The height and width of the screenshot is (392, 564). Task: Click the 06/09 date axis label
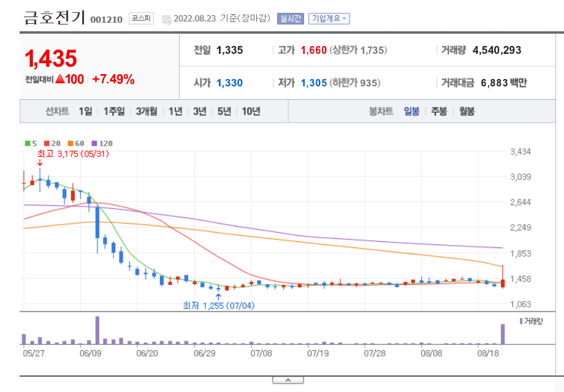(90, 353)
